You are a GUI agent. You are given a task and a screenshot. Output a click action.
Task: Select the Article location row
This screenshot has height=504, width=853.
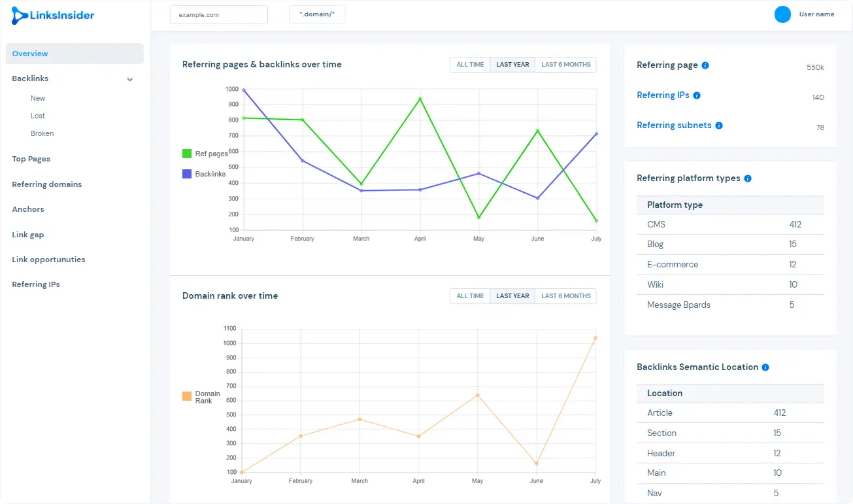pyautogui.click(x=730, y=412)
